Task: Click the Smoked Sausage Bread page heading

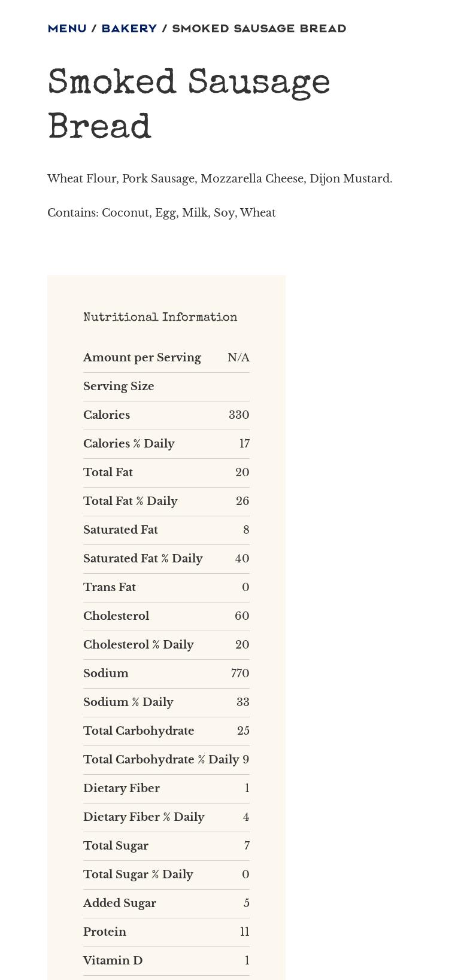Action: pyautogui.click(x=189, y=105)
